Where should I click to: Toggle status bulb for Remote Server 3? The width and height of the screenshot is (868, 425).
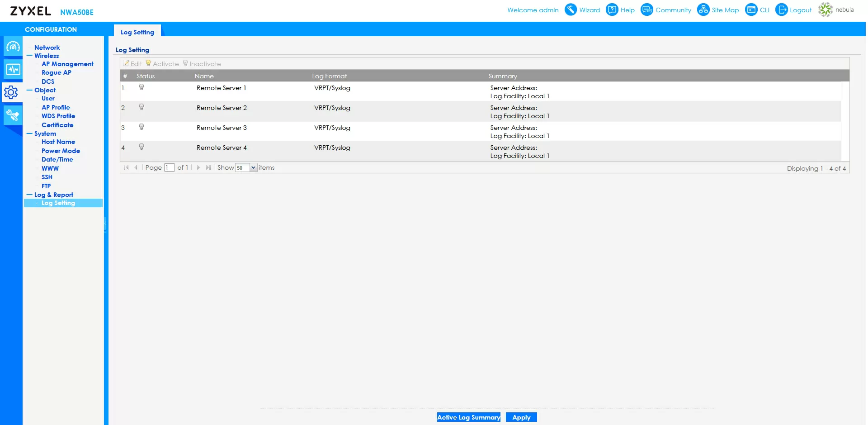[142, 127]
